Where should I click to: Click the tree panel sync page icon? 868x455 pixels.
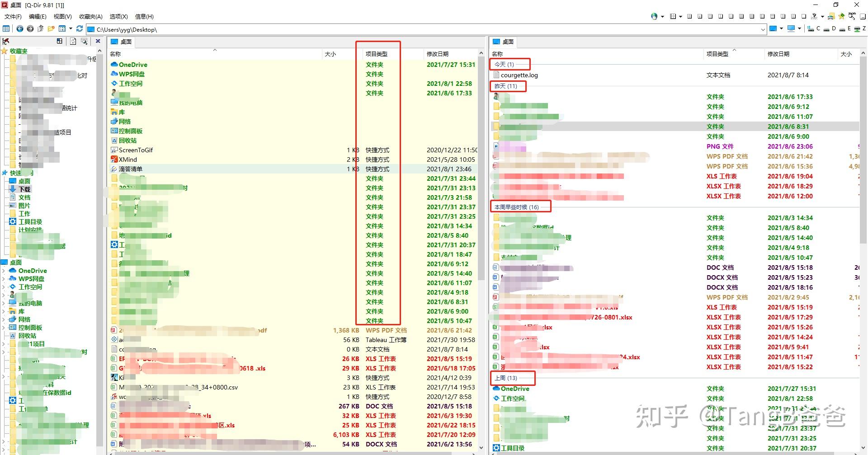[73, 41]
